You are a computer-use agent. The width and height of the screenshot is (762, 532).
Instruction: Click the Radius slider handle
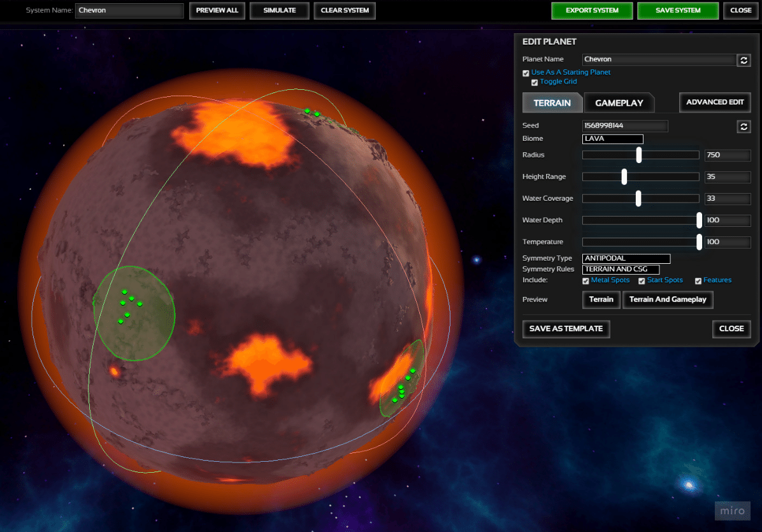tap(639, 155)
